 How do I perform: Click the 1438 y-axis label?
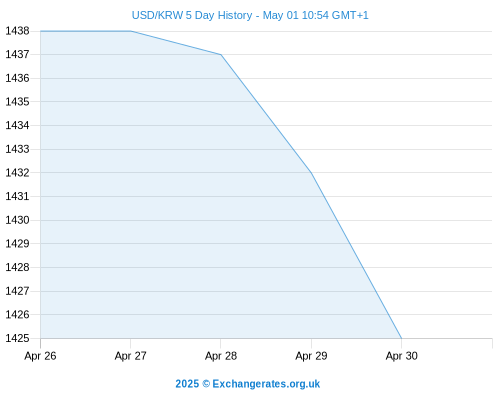tap(17, 31)
